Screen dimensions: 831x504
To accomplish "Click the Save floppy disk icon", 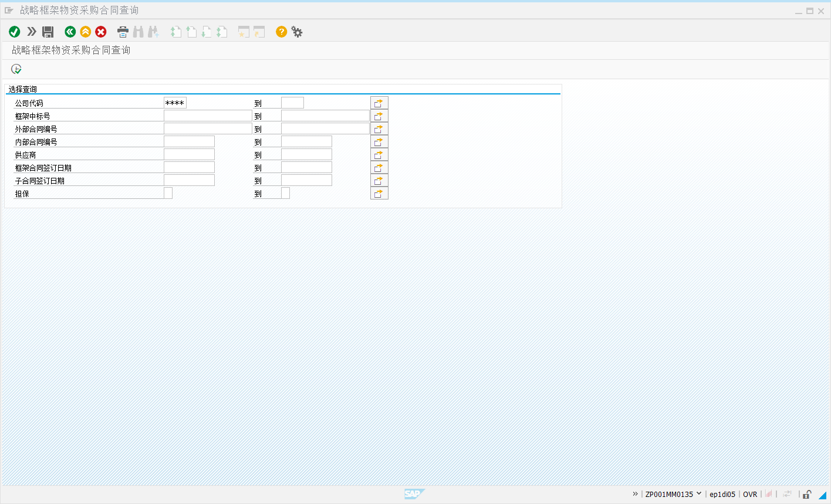I will 48,32.
